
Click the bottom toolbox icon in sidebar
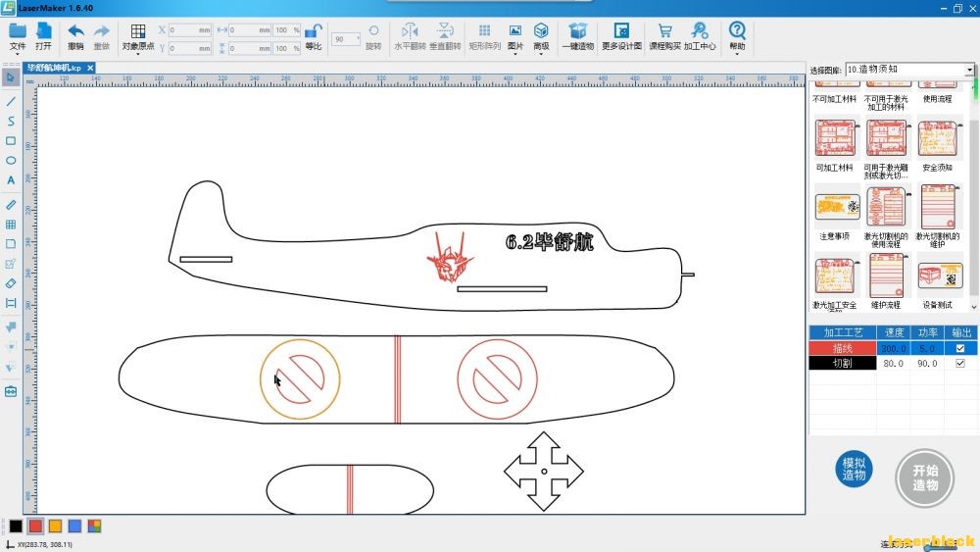[x=11, y=391]
